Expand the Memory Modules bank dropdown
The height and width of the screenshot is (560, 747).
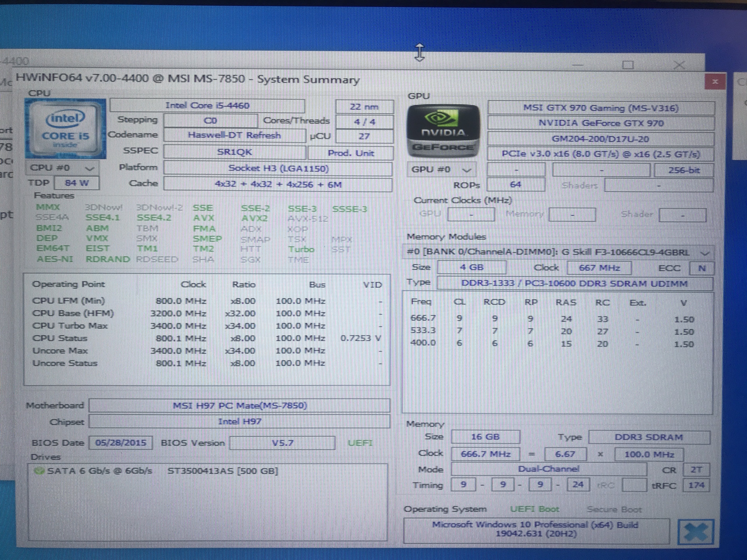click(705, 253)
